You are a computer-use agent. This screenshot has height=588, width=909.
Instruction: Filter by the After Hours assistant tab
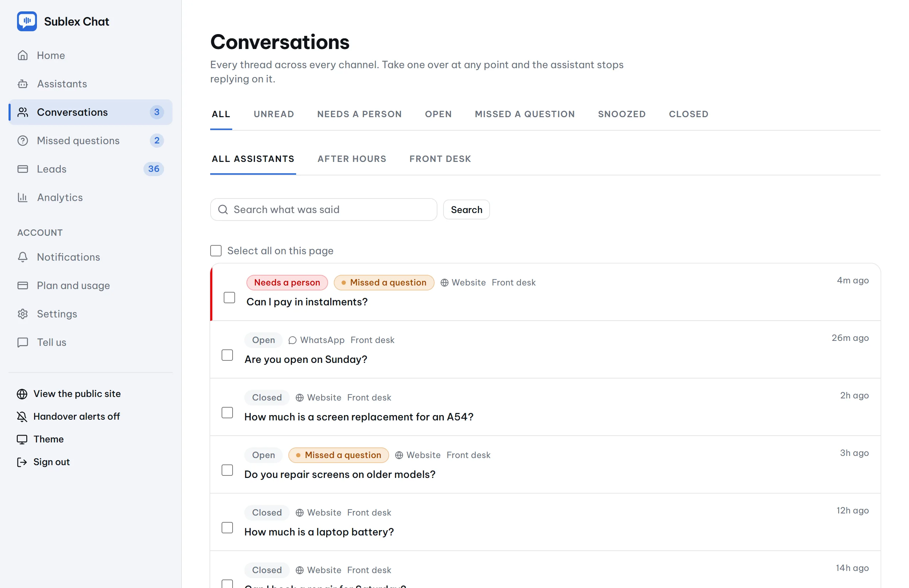[x=352, y=159]
